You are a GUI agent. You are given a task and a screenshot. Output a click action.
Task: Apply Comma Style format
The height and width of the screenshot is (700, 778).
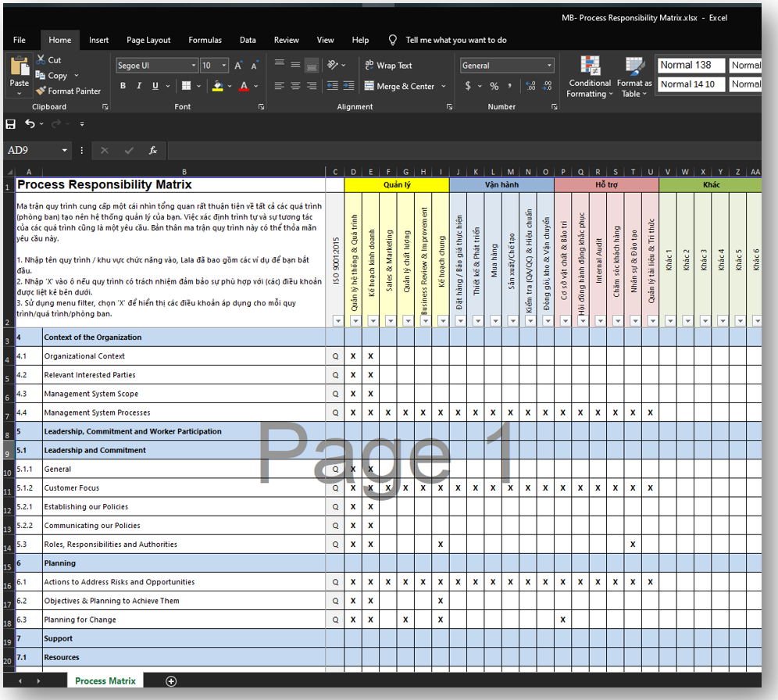(x=509, y=86)
